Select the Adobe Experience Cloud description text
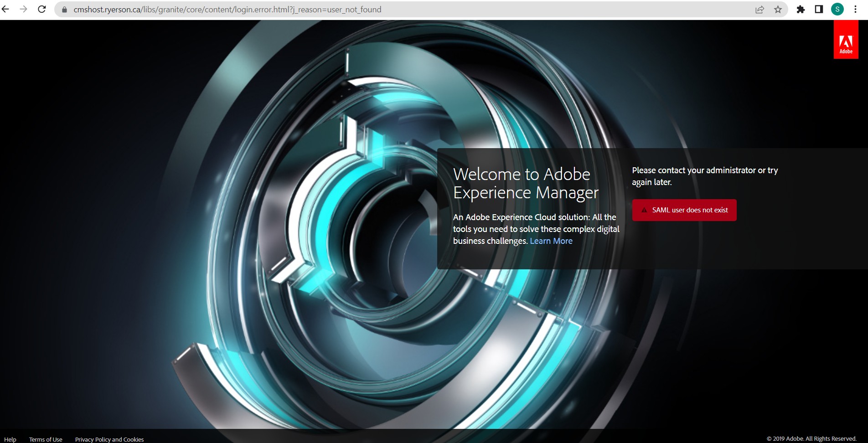 536,229
